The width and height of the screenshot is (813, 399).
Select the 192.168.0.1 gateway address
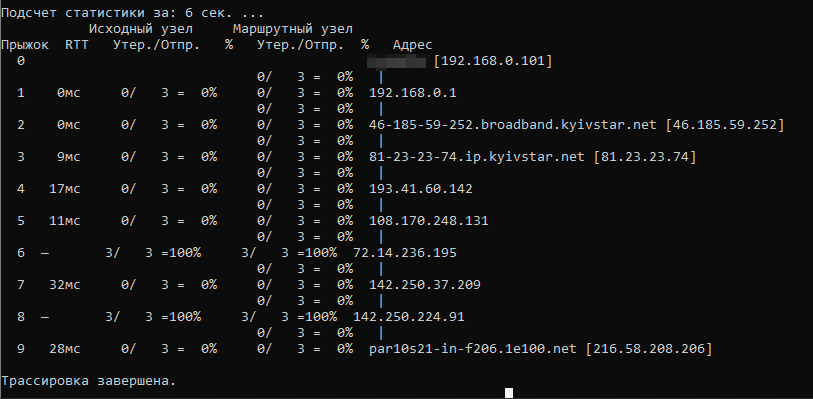click(x=413, y=93)
